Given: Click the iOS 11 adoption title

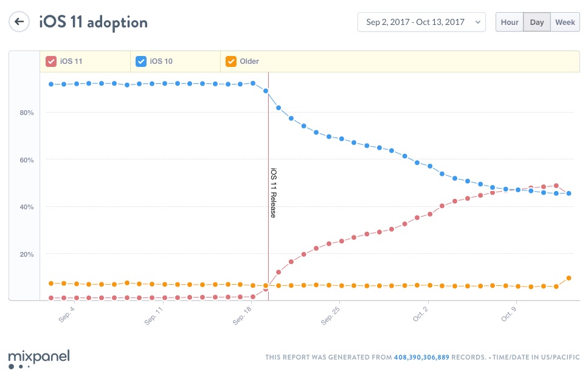Looking at the screenshot, I should [x=93, y=23].
